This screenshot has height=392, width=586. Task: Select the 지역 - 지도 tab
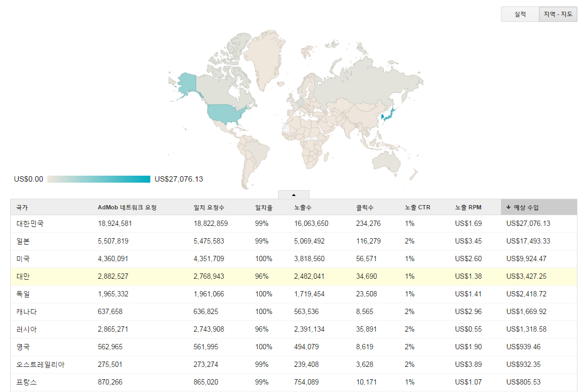pyautogui.click(x=558, y=14)
